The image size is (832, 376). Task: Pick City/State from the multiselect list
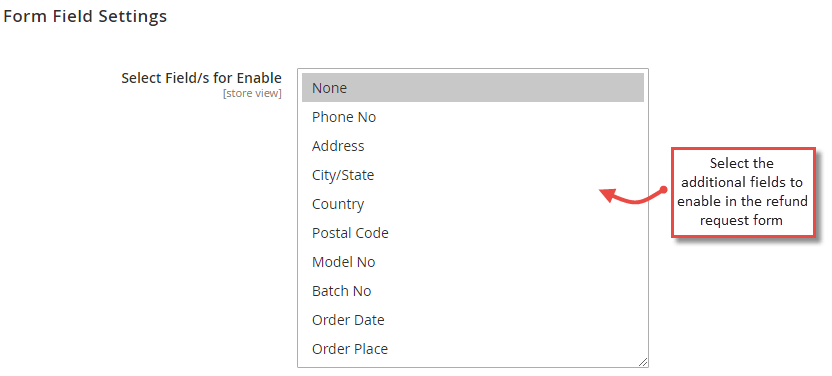tap(473, 175)
